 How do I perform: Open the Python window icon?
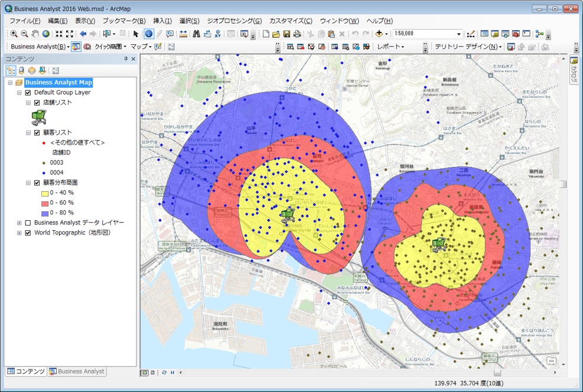pos(526,34)
